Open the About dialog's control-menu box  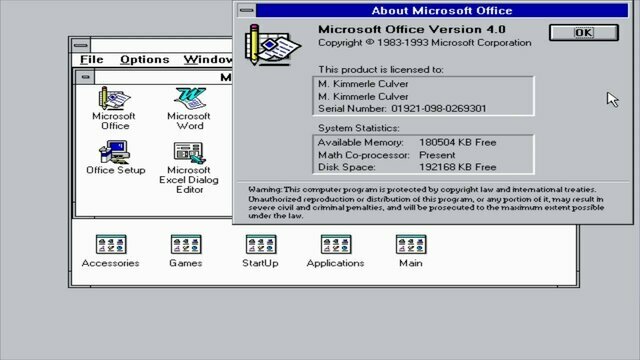click(247, 10)
